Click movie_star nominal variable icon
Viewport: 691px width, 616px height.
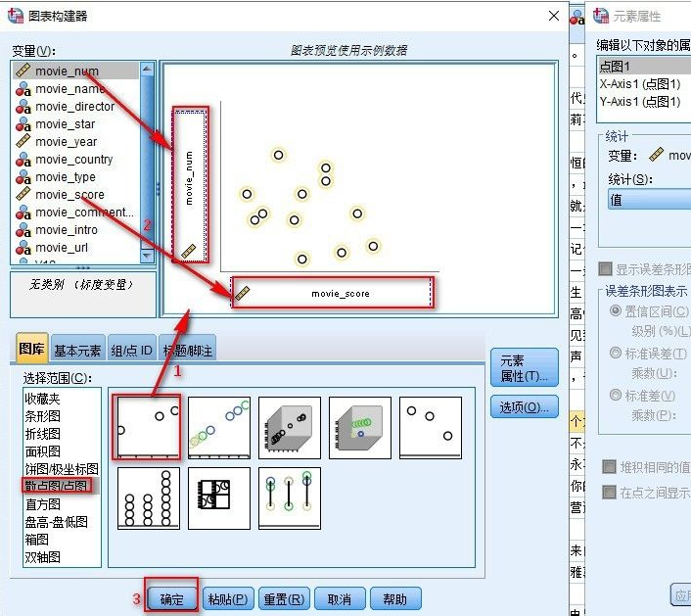point(23,124)
